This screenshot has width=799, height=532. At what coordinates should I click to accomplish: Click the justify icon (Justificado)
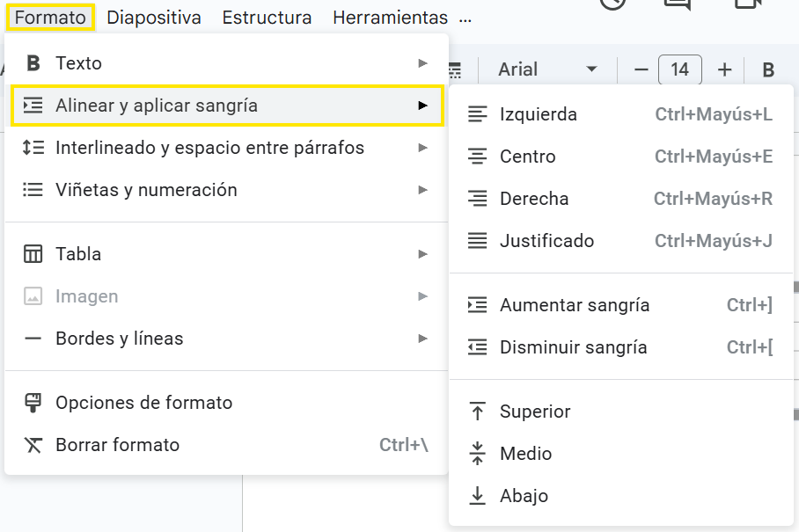click(x=477, y=241)
